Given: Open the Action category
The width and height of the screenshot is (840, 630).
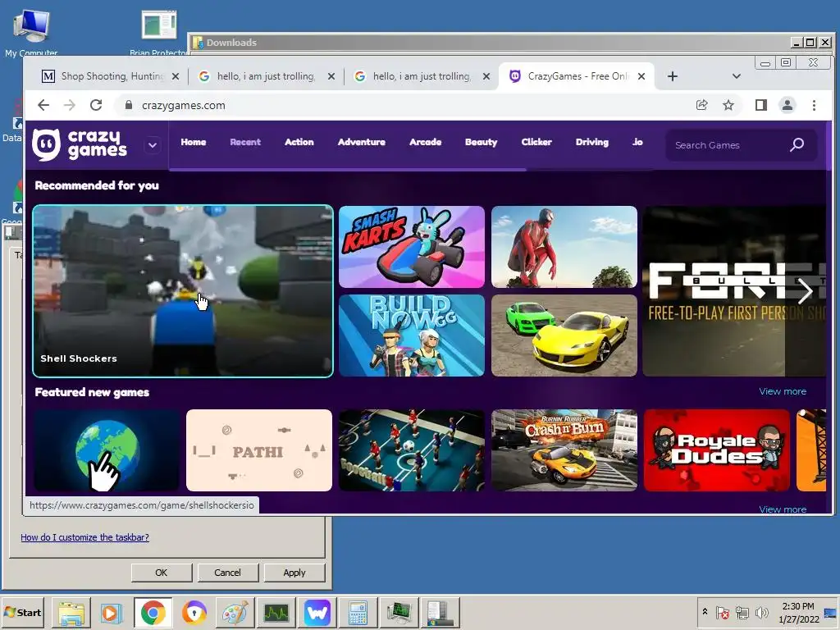Looking at the screenshot, I should [x=299, y=142].
